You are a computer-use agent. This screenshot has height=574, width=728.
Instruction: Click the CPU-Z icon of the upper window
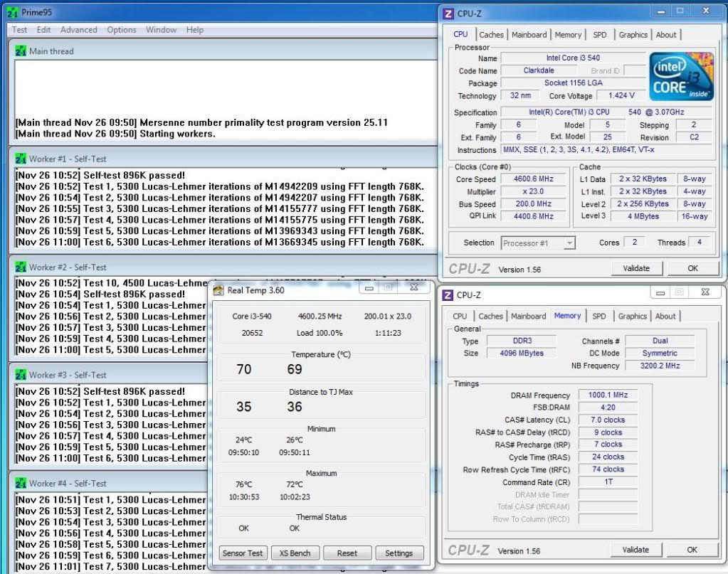click(x=448, y=14)
